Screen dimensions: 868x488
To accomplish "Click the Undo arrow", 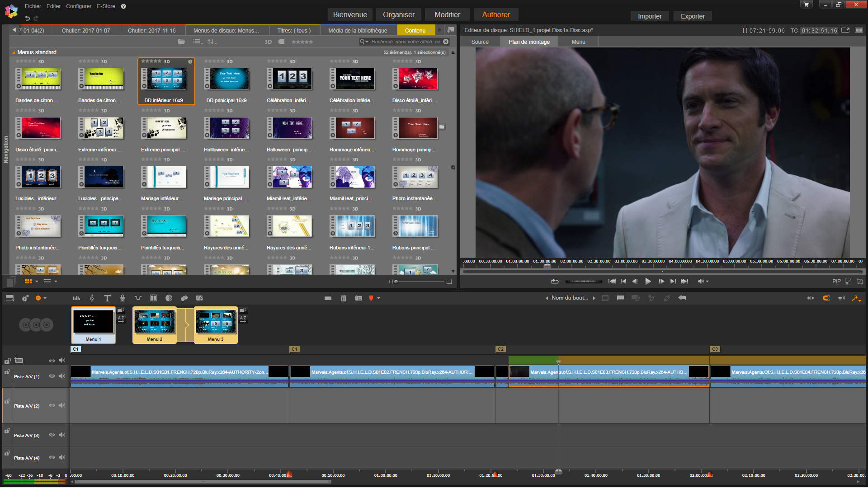I will pos(27,18).
